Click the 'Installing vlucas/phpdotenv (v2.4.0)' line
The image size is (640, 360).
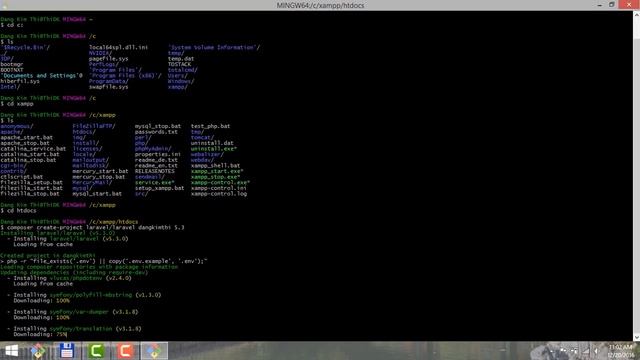tap(69, 278)
